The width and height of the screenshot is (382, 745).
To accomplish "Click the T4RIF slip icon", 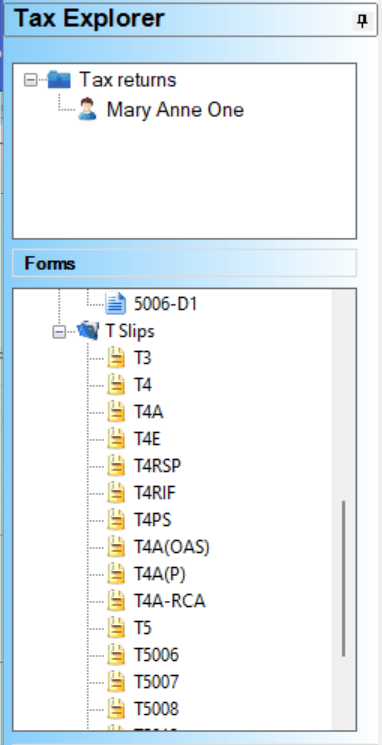I will tap(116, 493).
